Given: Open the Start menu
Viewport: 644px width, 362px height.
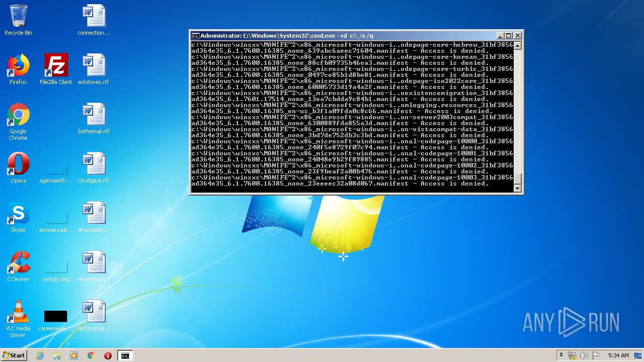Looking at the screenshot, I should point(14,355).
